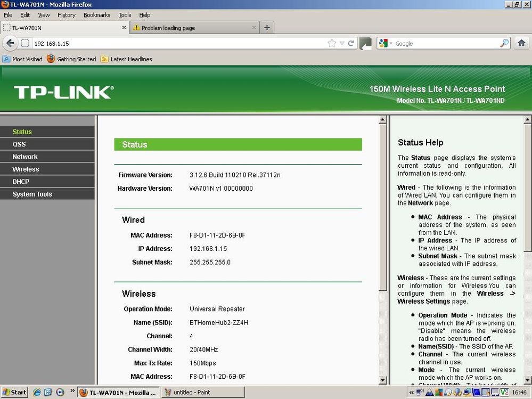Click the TL-WA701N Firefox taskbar button
Screen dimensions: 532x399
[118, 392]
